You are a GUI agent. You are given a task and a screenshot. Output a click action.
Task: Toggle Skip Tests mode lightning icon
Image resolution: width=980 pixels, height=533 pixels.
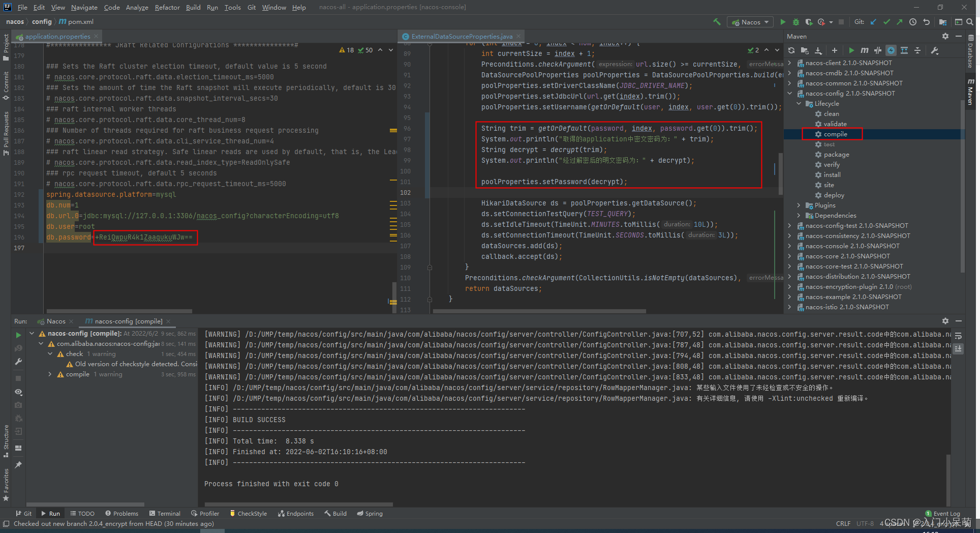coord(891,50)
